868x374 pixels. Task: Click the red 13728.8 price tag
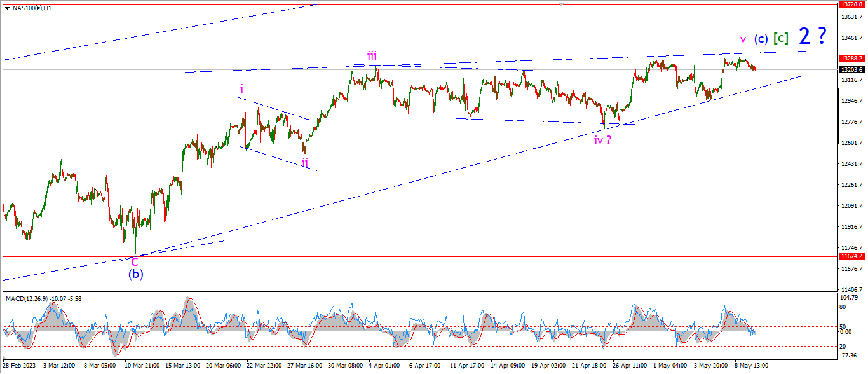pyautogui.click(x=851, y=4)
